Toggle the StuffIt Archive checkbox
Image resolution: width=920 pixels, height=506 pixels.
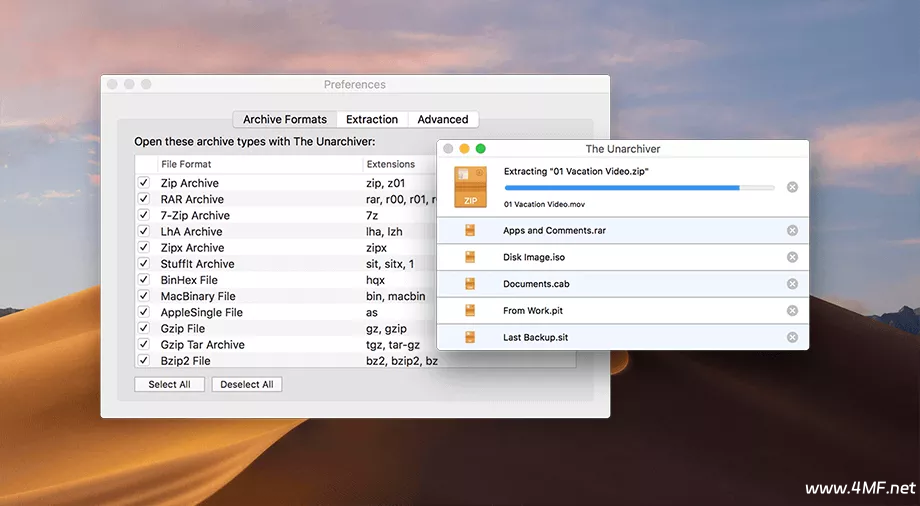[x=144, y=264]
